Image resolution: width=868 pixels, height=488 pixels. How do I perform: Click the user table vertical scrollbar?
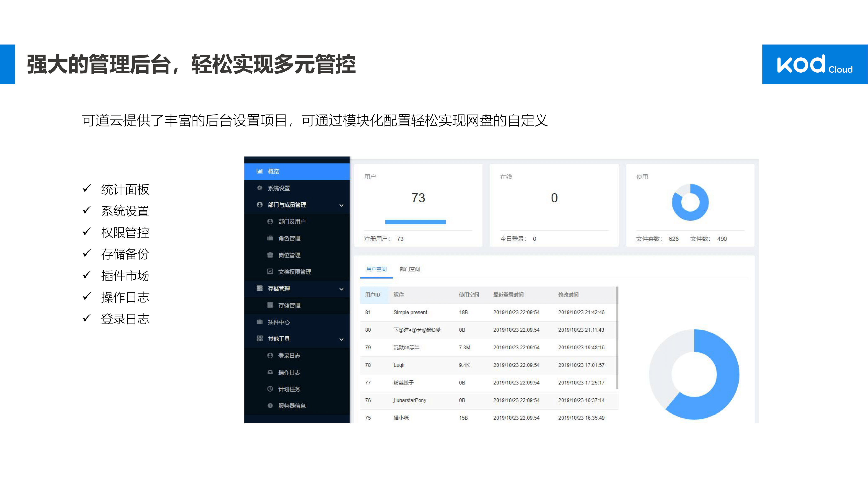[617, 338]
